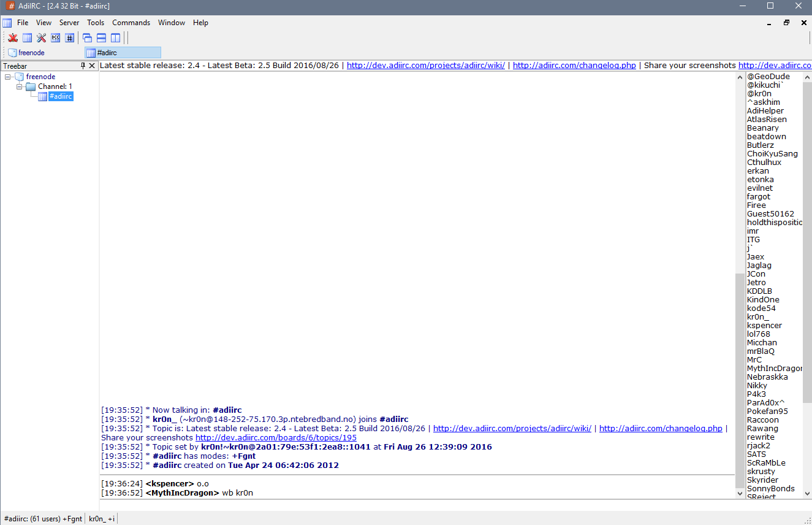Open the wiki link in chat message
Viewport: 812px width, 525px height.
(x=512, y=429)
